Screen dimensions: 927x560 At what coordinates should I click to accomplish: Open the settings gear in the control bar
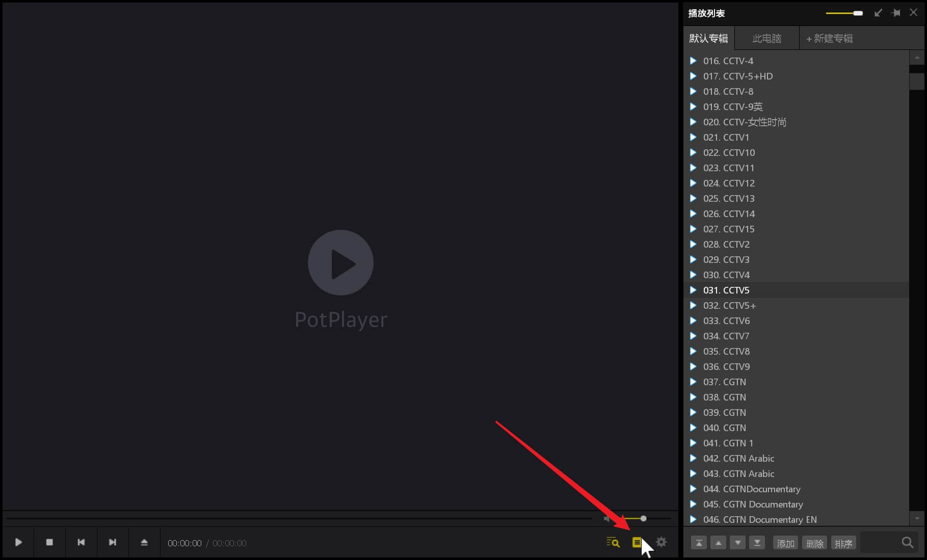point(661,542)
